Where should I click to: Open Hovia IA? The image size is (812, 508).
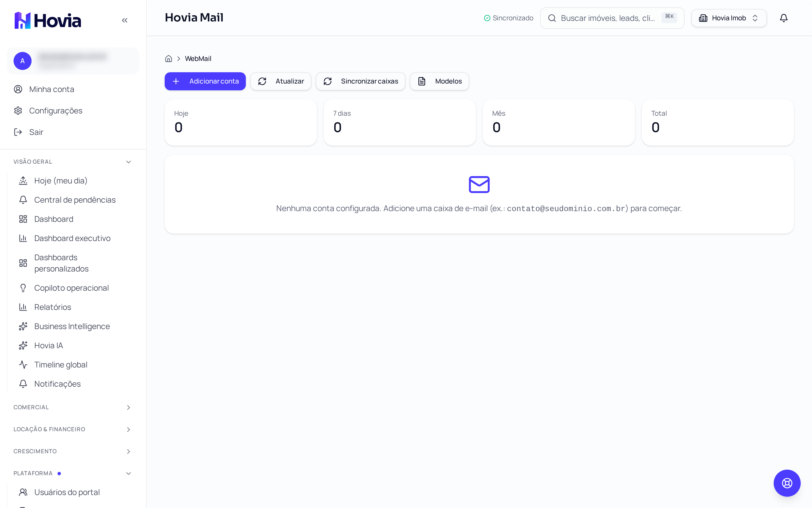point(75,345)
